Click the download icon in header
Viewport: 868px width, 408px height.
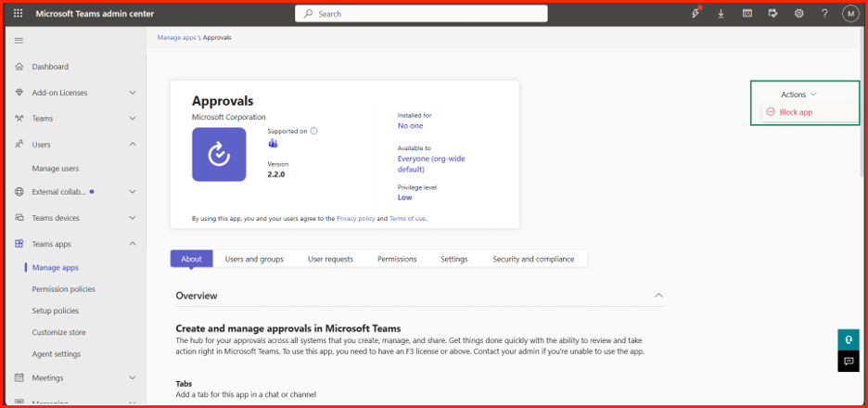pos(721,14)
